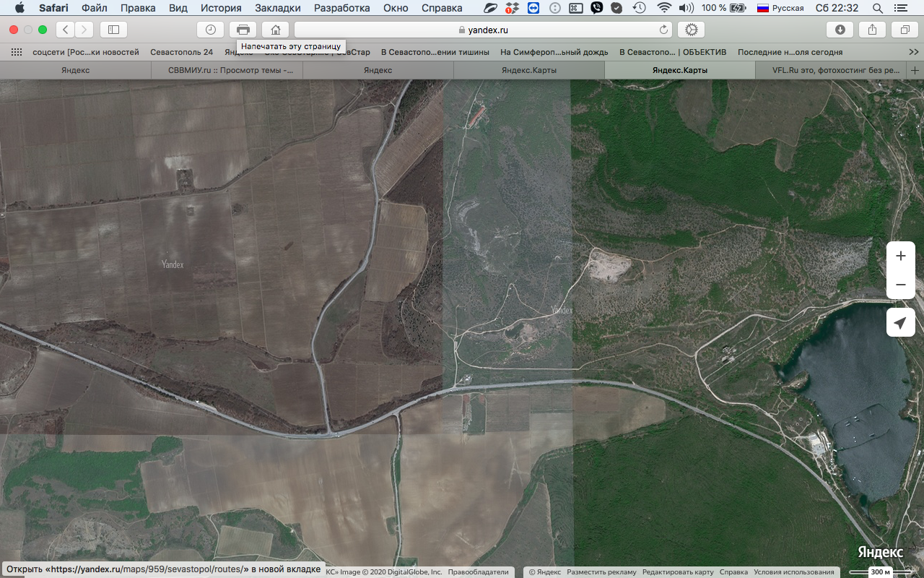Click the yandex.ru address field
924x578 pixels.
pyautogui.click(x=484, y=30)
